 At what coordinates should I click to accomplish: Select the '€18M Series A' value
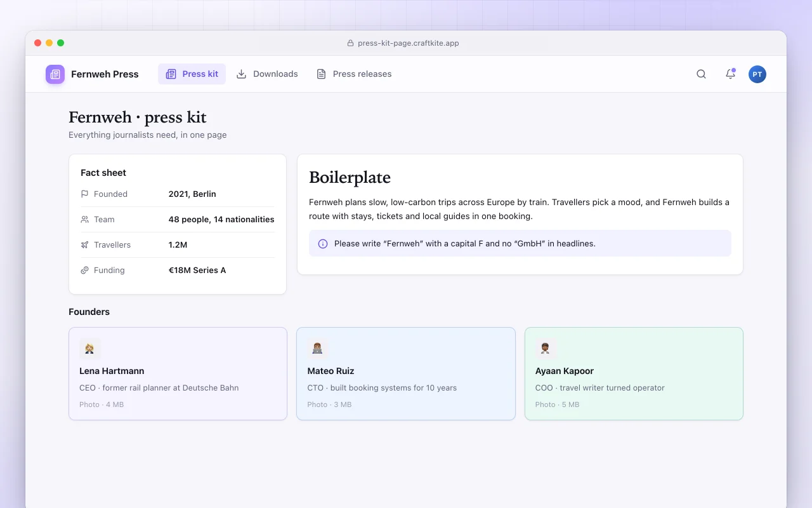[197, 271]
